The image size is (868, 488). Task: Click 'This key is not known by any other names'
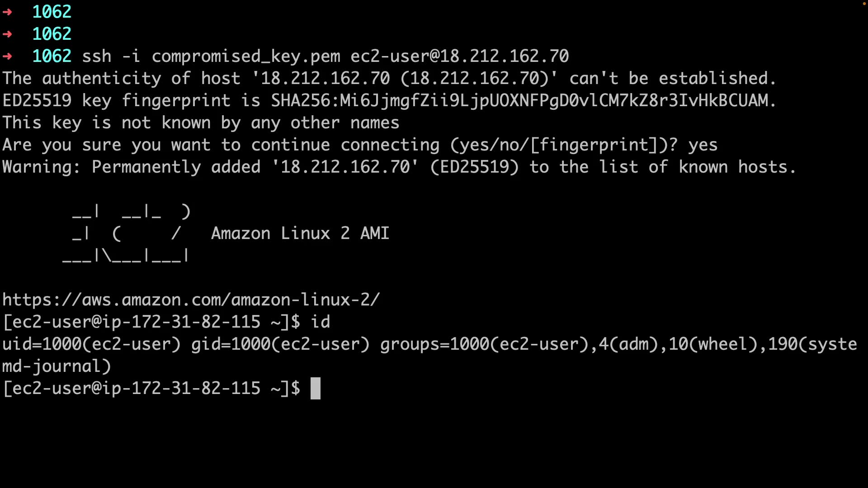pyautogui.click(x=201, y=123)
